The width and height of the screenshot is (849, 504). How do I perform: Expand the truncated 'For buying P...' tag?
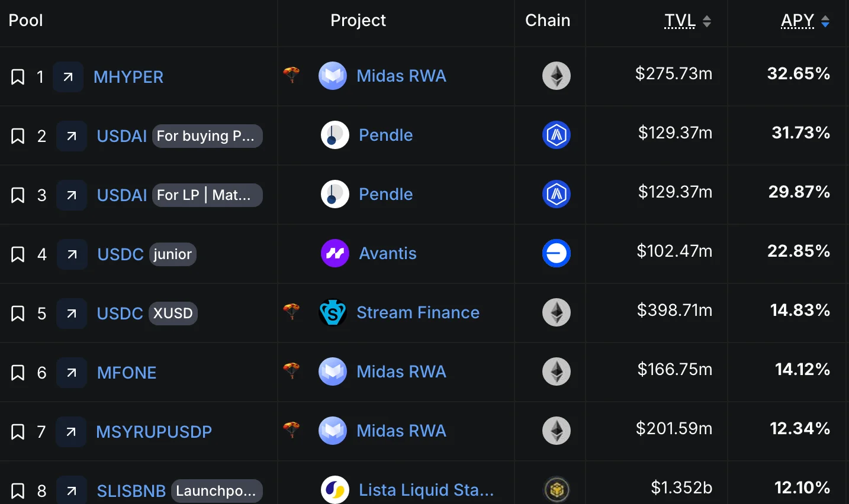pos(207,136)
